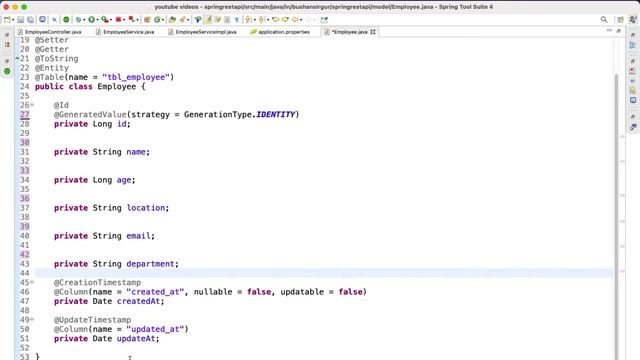This screenshot has height=360, width=640.
Task: Click the yellow view icon in right trim
Action: coord(633,91)
